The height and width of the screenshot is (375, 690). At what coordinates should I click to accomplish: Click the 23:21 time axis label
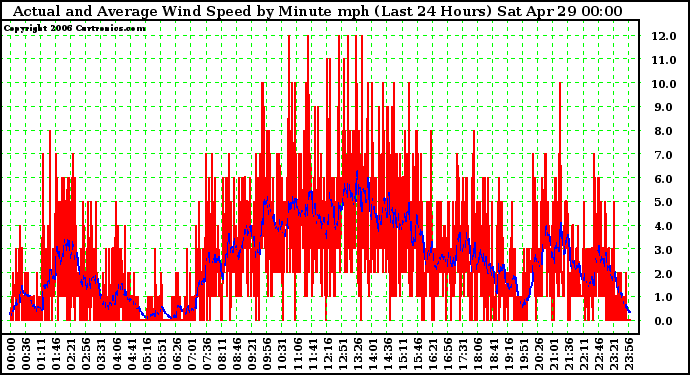click(x=613, y=354)
